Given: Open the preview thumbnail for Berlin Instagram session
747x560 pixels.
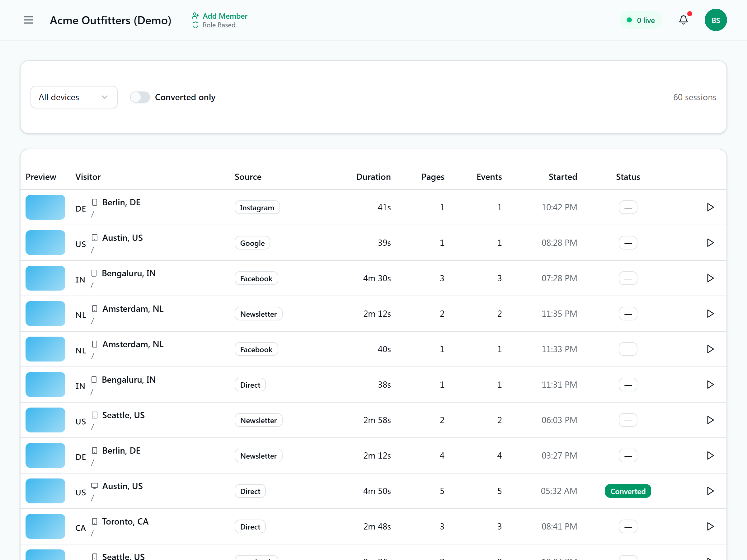Looking at the screenshot, I should coord(45,207).
